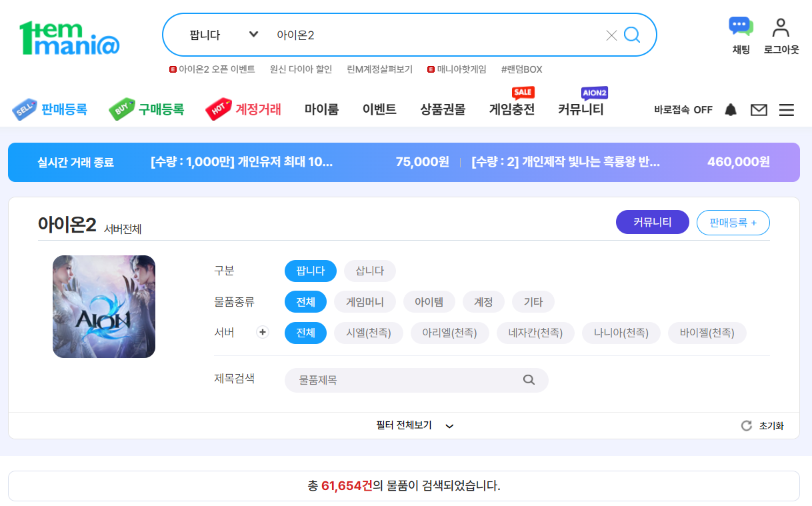This screenshot has height=506, width=812.
Task: Open the 계정거래 menu
Action: 243,109
